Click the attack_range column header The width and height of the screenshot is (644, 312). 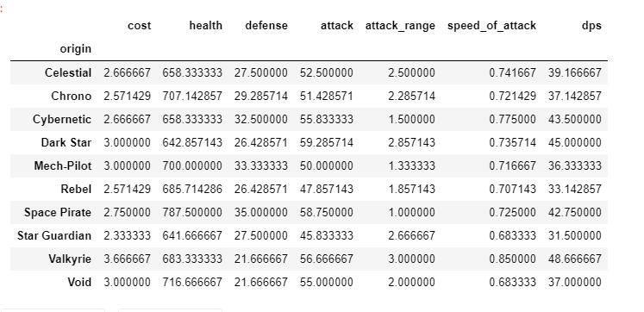pyautogui.click(x=400, y=26)
